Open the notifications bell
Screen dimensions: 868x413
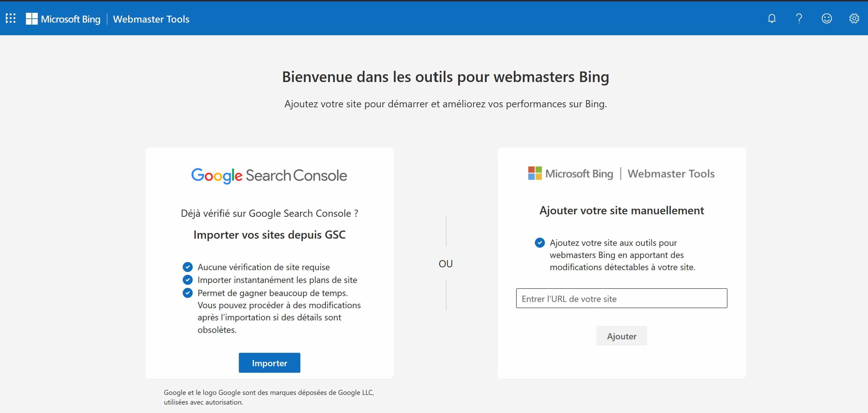point(772,18)
